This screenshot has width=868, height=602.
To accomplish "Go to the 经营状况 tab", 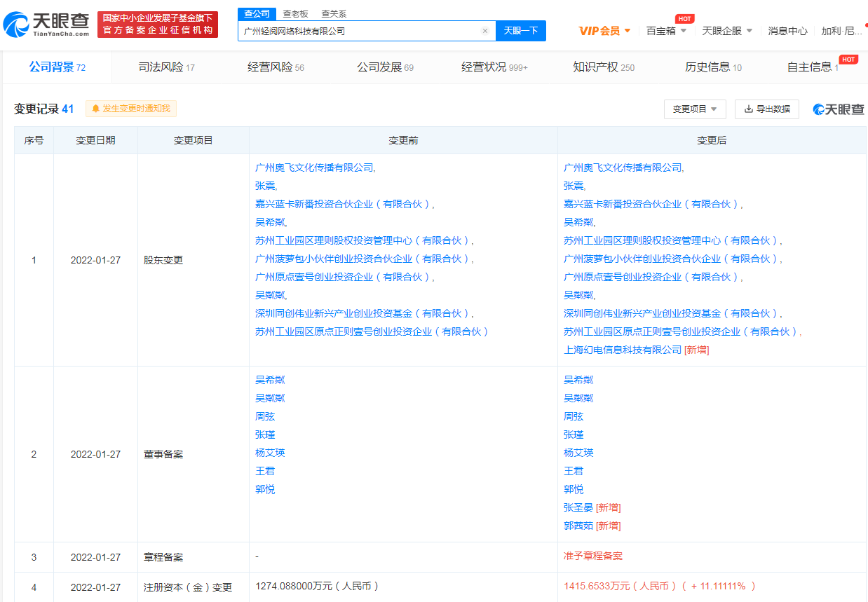I will point(494,67).
